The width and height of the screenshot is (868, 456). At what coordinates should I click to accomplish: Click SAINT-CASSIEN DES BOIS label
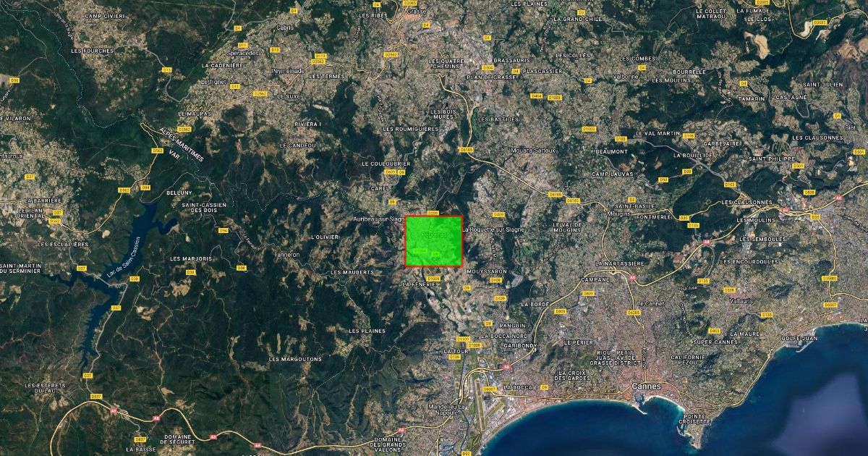204,208
